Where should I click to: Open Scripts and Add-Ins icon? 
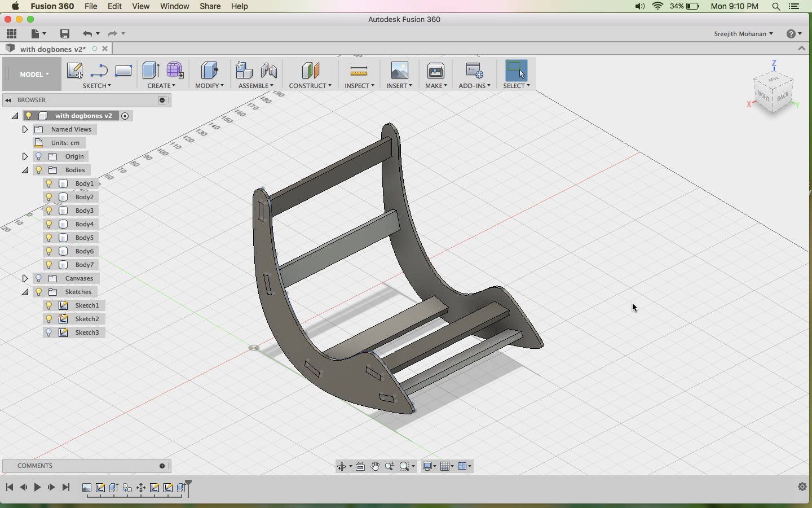tap(474, 71)
